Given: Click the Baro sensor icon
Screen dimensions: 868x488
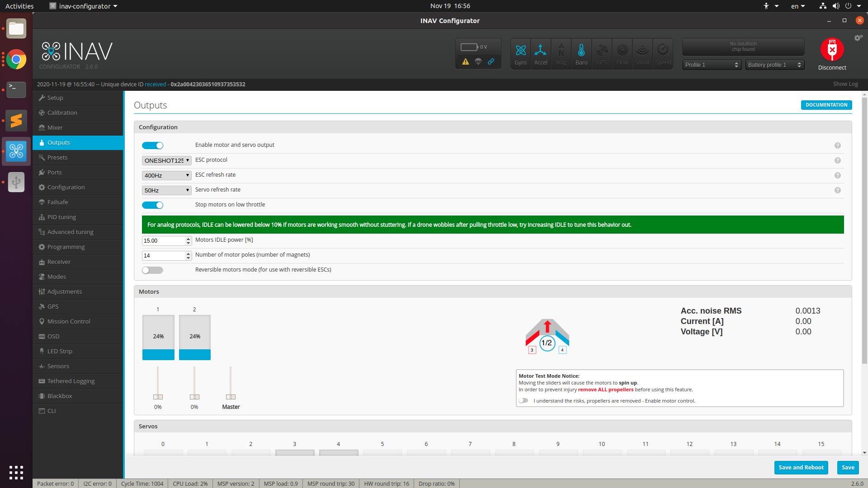Looking at the screenshot, I should [x=581, y=54].
